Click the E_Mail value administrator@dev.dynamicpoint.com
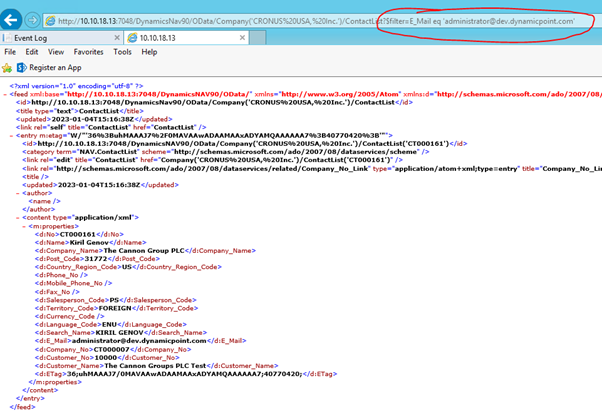The width and height of the screenshot is (602, 413). (x=139, y=340)
